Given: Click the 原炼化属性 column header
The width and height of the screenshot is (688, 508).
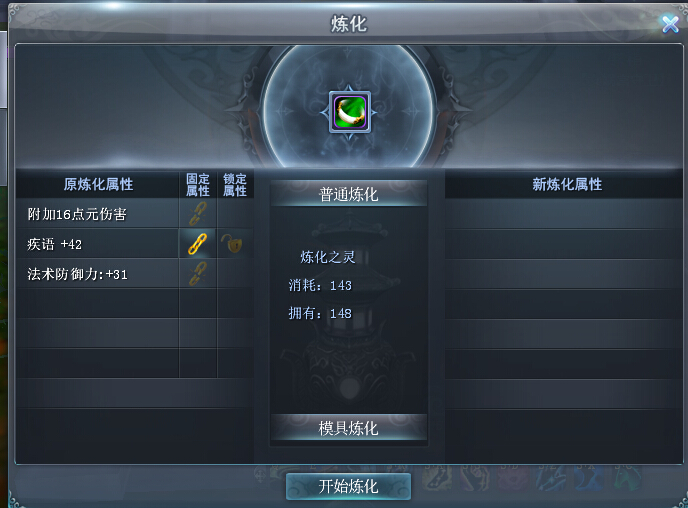Looking at the screenshot, I should click(x=98, y=184).
